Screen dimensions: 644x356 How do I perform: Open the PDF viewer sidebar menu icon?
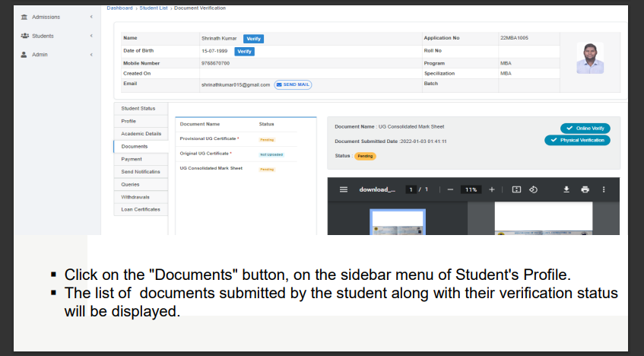tap(343, 189)
